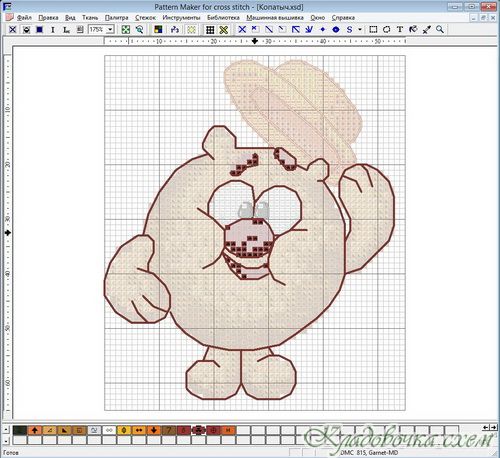Select the rectangular selection tool
This screenshot has height=458, width=500.
373,30
